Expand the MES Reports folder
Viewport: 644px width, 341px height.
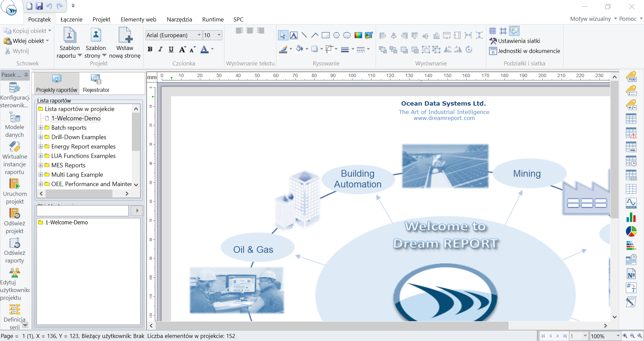(41, 165)
